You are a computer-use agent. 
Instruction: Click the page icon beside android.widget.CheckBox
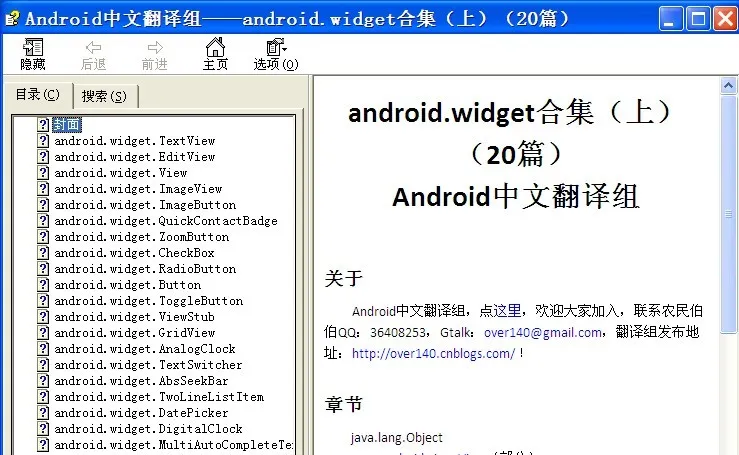click(x=43, y=253)
